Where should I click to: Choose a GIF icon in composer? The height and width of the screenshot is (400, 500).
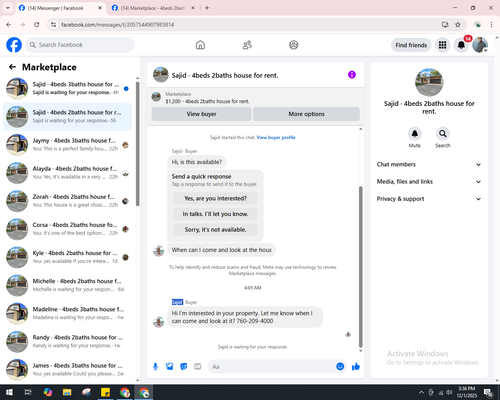point(198,367)
